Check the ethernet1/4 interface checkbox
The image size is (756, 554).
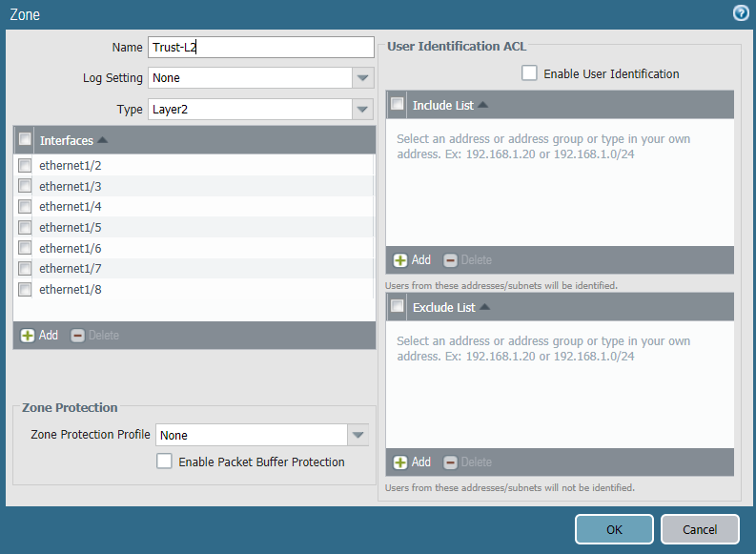(x=25, y=206)
